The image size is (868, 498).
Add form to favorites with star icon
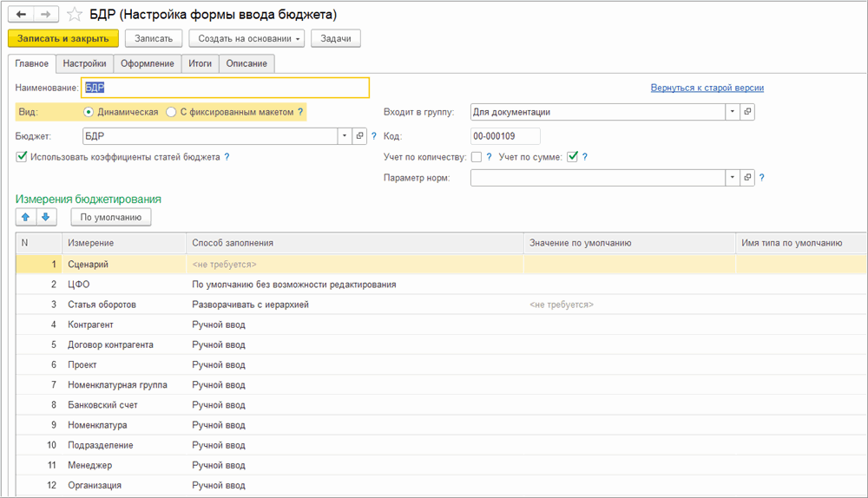click(75, 15)
